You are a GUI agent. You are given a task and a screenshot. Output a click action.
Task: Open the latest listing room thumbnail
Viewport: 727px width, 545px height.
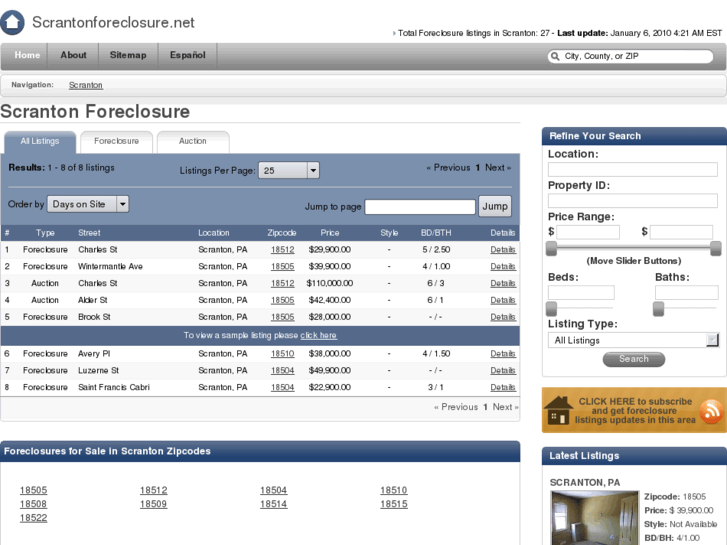(x=595, y=518)
